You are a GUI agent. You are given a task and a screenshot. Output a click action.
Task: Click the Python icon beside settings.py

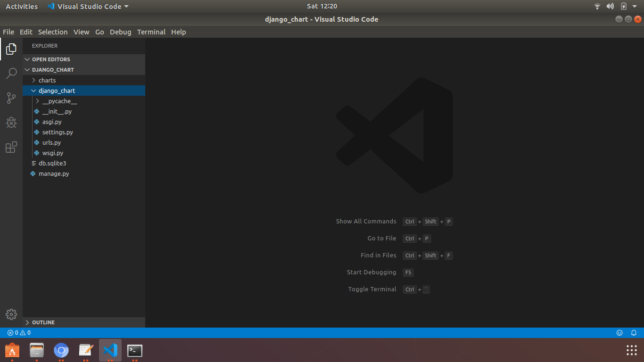tap(37, 132)
